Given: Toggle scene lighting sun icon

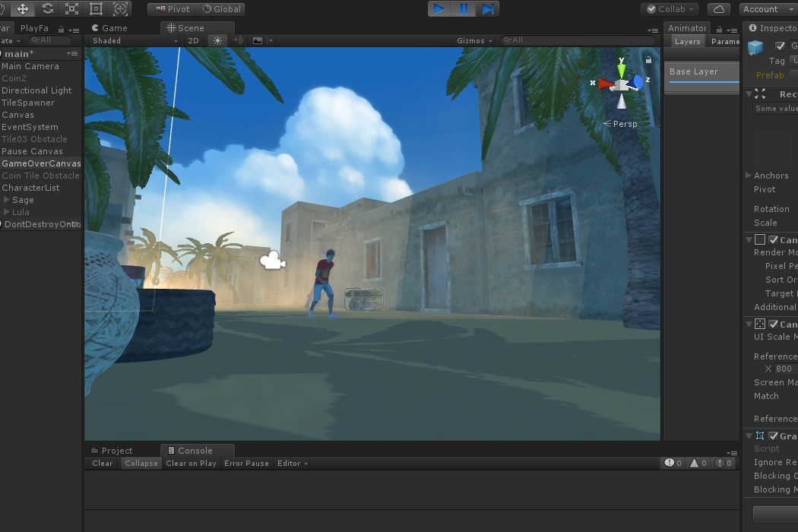Looking at the screenshot, I should pos(218,40).
